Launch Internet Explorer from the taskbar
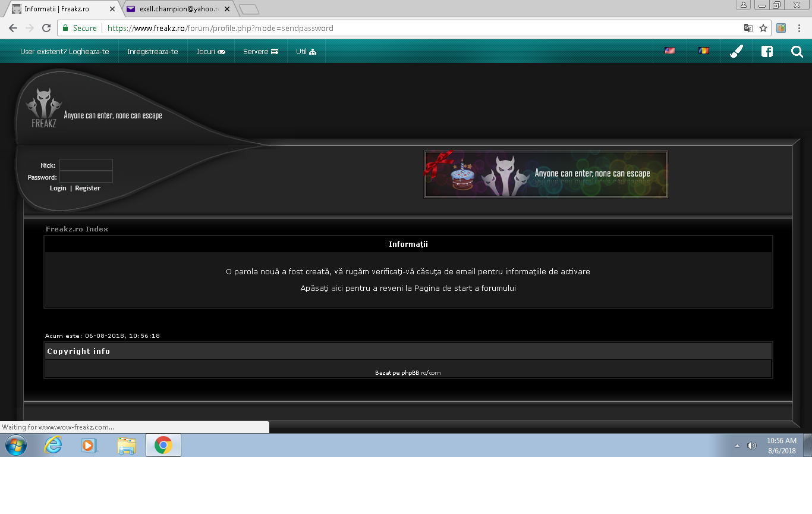 click(53, 445)
